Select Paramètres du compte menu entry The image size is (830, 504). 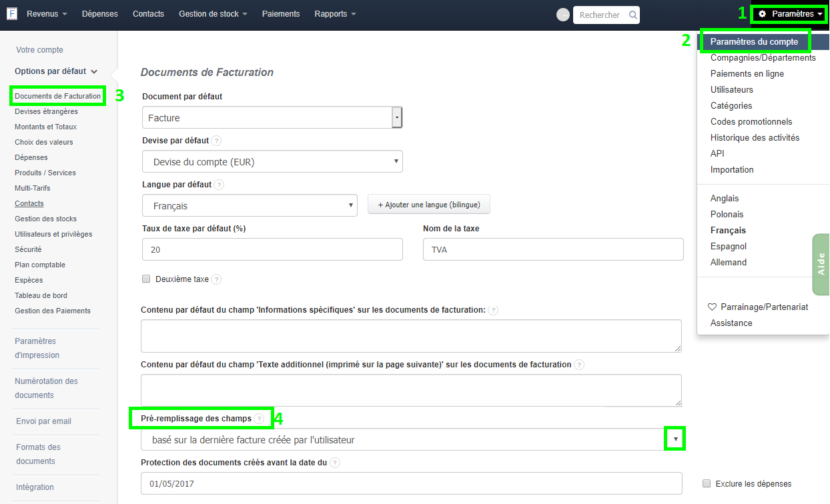754,42
